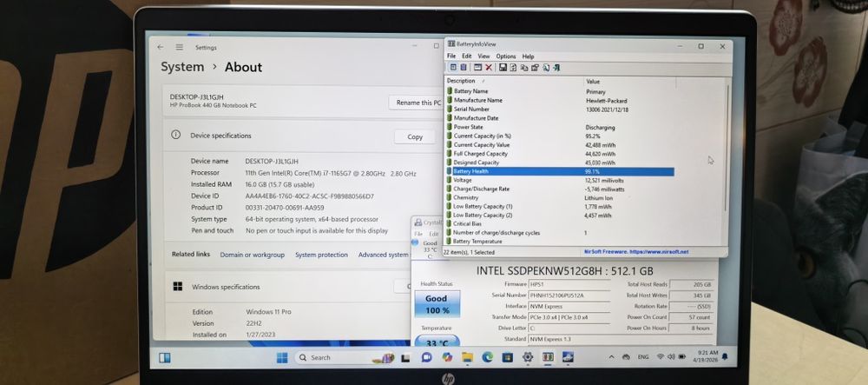Launch Microsoft Edge from taskbar

(487, 357)
